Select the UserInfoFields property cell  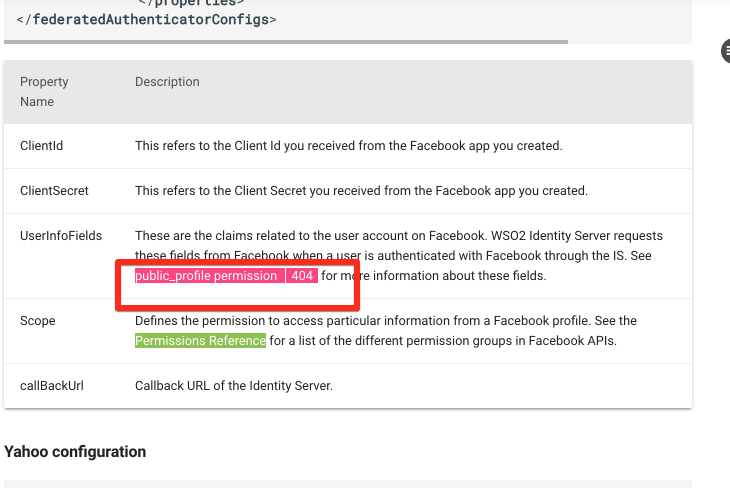[x=61, y=236]
